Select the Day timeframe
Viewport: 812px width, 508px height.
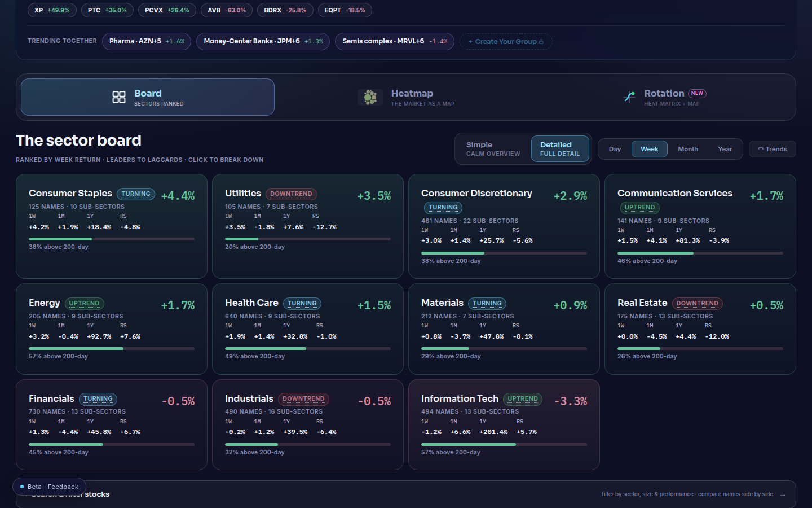click(x=615, y=149)
